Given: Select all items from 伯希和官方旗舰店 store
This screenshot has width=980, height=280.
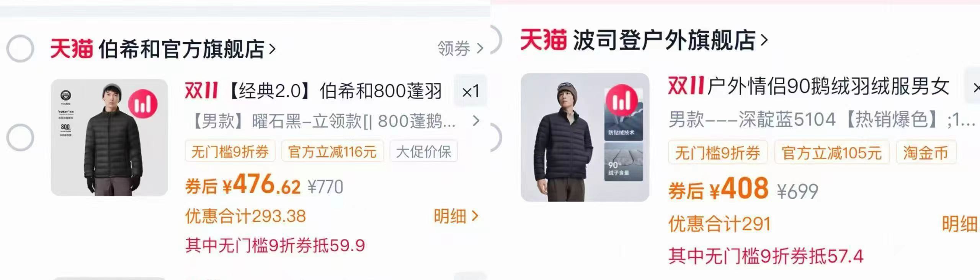Looking at the screenshot, I should tap(20, 49).
